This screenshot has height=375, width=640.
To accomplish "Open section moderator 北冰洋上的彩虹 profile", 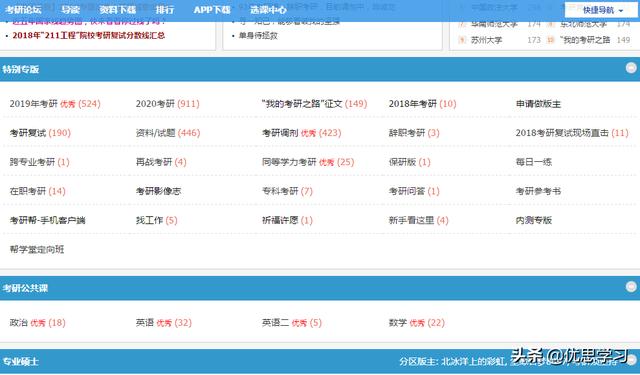I will [x=473, y=362].
